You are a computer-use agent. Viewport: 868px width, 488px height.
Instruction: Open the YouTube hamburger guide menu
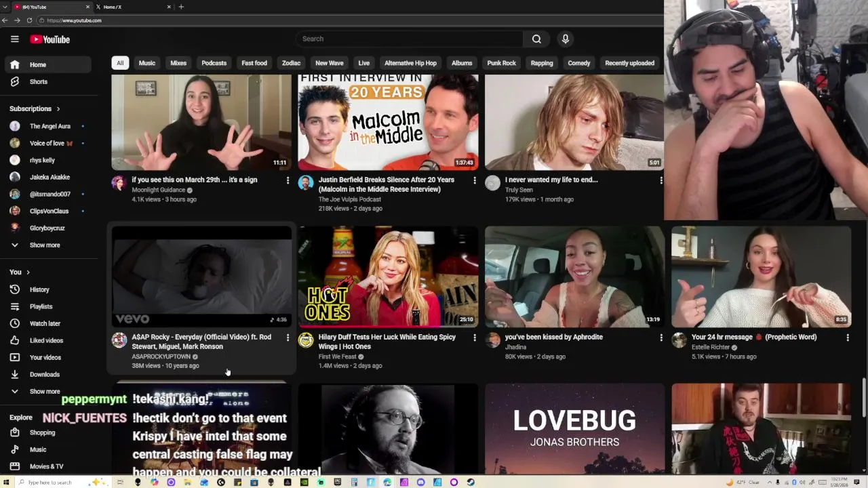14,39
